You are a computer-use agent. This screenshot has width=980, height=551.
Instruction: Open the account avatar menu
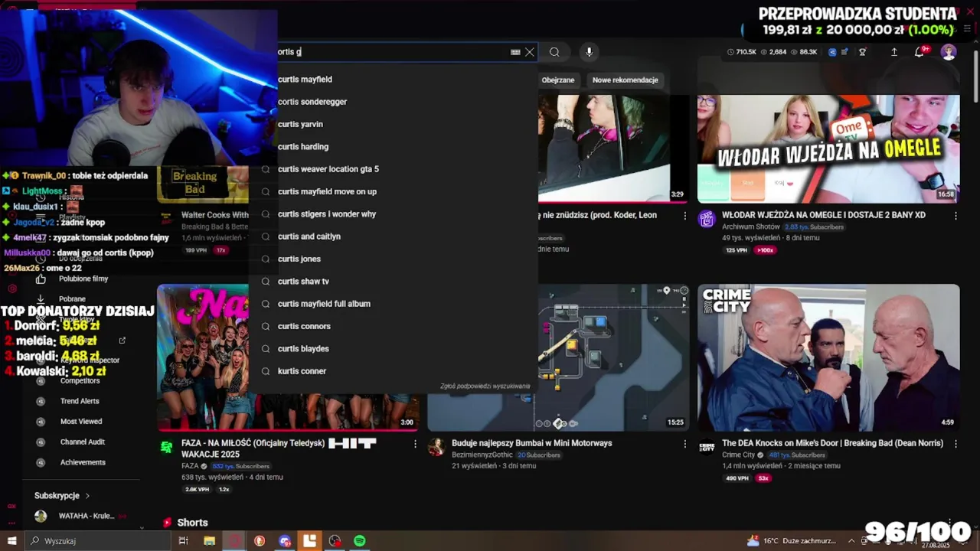coord(949,52)
